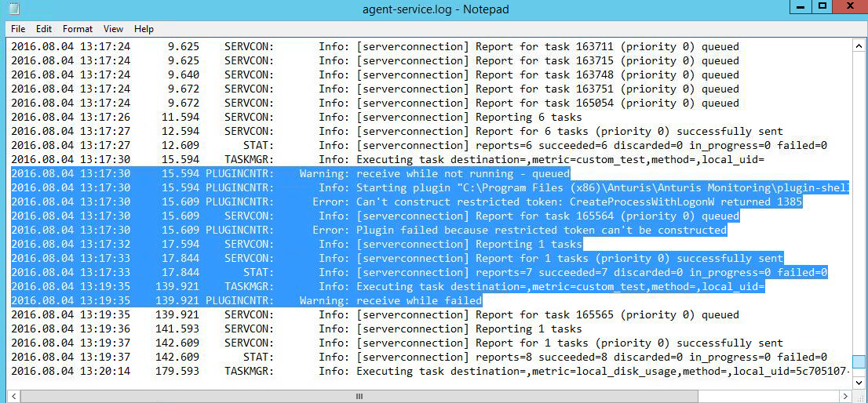
Task: Click the horizontal scrollbar right arrow
Action: (846, 396)
